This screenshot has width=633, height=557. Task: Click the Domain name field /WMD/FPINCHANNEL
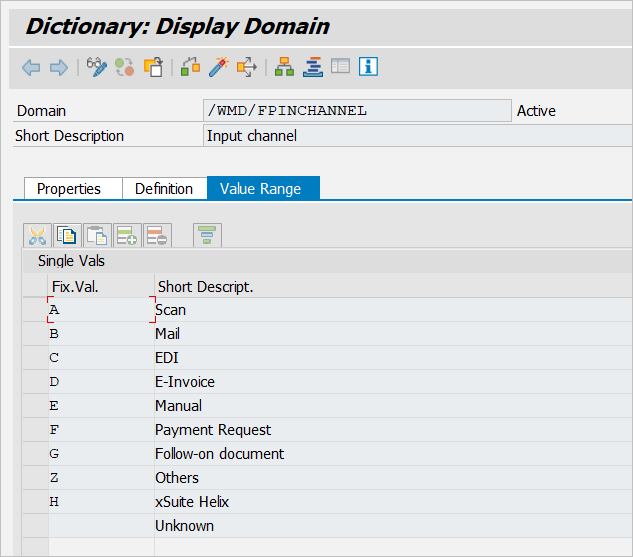coord(356,111)
